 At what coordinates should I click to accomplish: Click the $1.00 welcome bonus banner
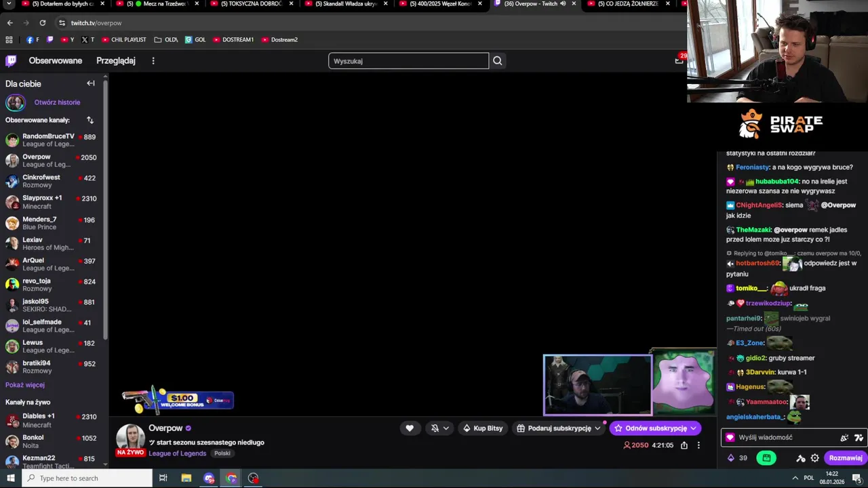click(x=178, y=400)
